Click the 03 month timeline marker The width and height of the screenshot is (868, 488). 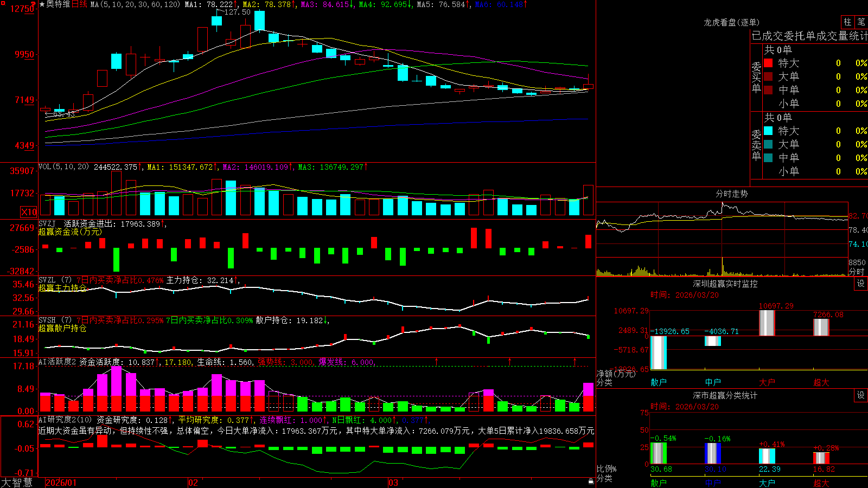393,483
